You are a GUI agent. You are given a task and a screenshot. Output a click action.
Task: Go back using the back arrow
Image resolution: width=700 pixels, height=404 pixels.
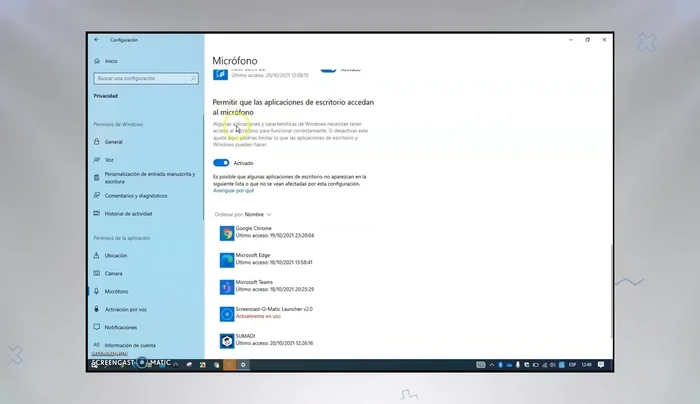pos(97,40)
